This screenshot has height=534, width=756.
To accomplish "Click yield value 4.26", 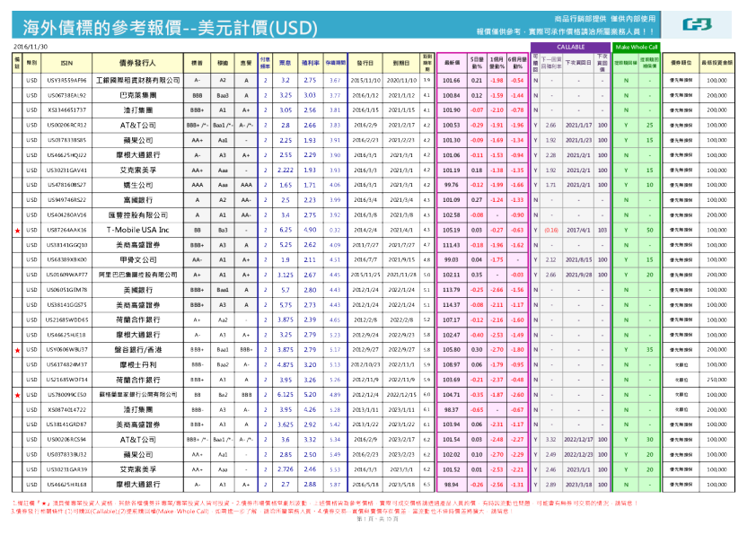I will 310,409.
